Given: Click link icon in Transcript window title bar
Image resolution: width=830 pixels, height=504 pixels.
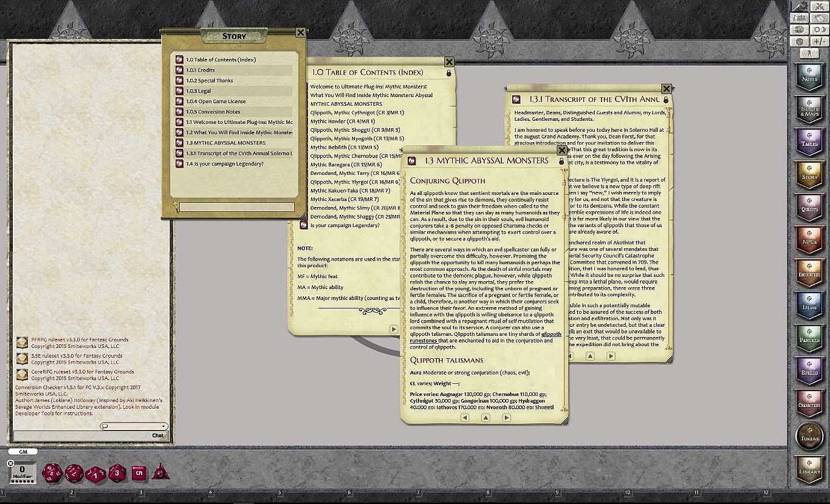Looking at the screenshot, I should [x=516, y=100].
